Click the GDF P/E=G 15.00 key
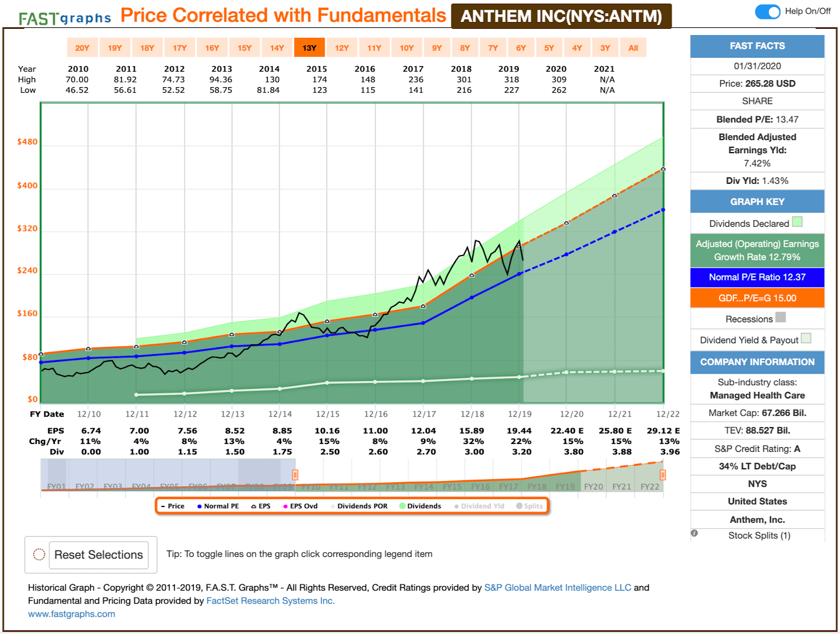 pyautogui.click(x=757, y=298)
